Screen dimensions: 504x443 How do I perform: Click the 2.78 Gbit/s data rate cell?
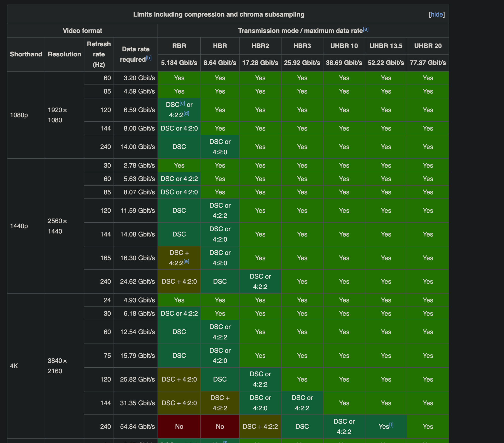click(x=136, y=165)
